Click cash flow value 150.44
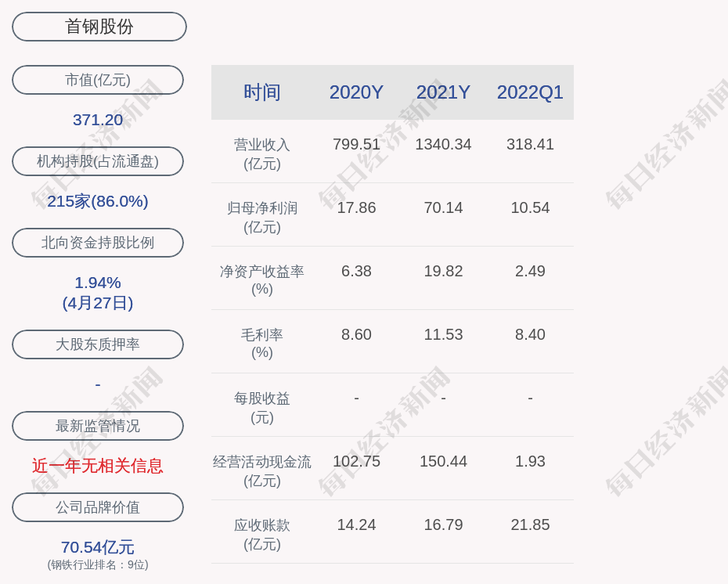Screen dimensions: 728x584 tap(443, 461)
